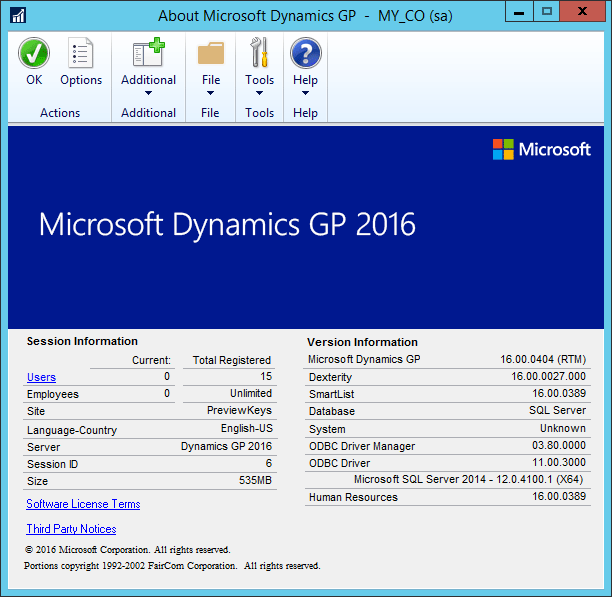
Task: Click the Version Information heading
Action: 362,342
